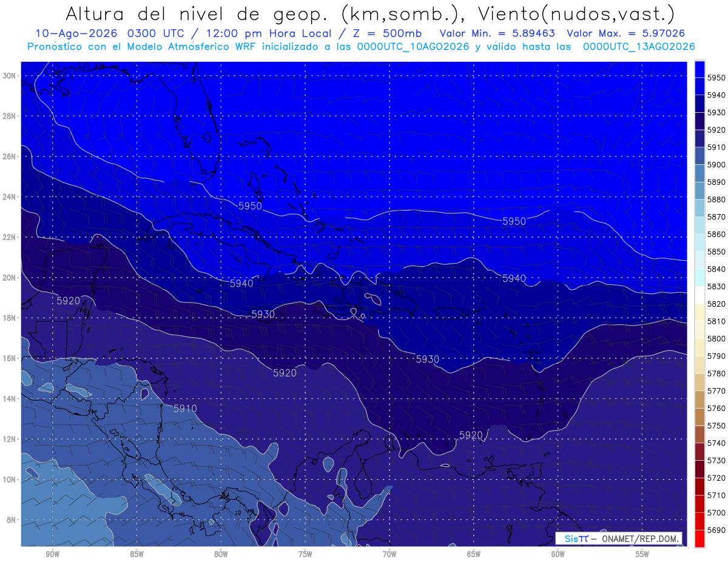The image size is (728, 562).
Task: Click the 5800 value on the color scale
Action: (716, 339)
